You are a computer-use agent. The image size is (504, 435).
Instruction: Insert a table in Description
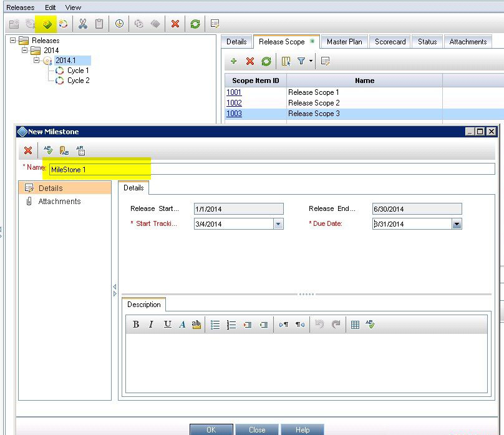point(355,325)
